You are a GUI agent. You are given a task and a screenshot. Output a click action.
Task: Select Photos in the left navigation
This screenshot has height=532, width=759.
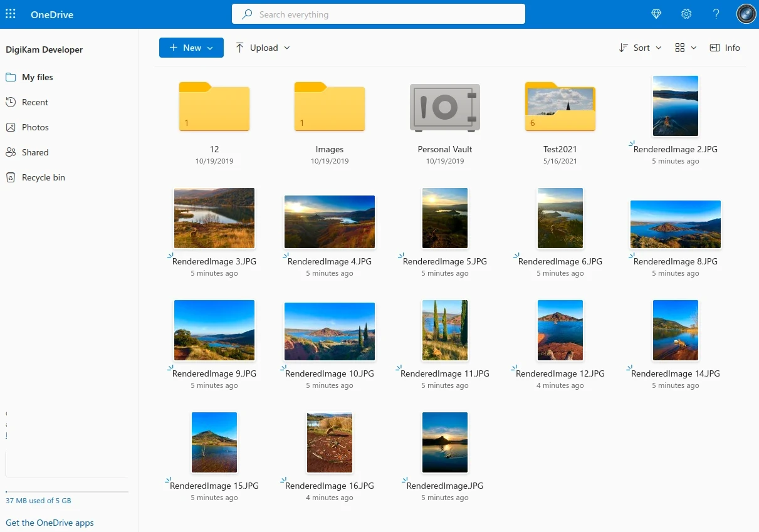click(x=35, y=127)
